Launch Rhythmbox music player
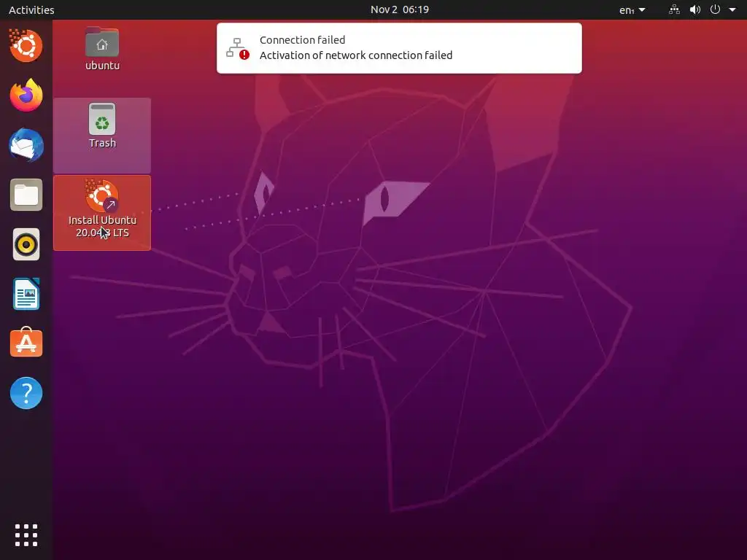This screenshot has width=747, height=560. click(x=26, y=245)
